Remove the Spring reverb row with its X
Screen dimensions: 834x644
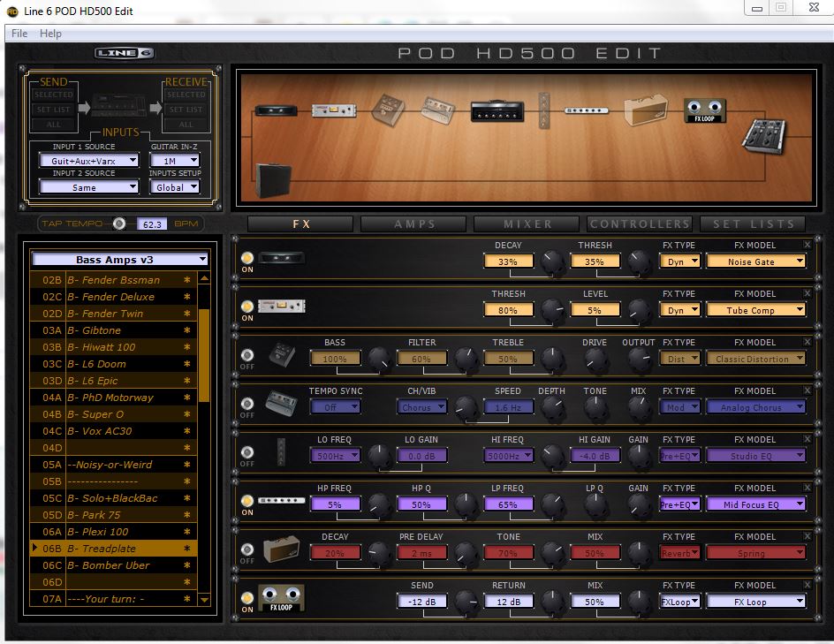[807, 536]
